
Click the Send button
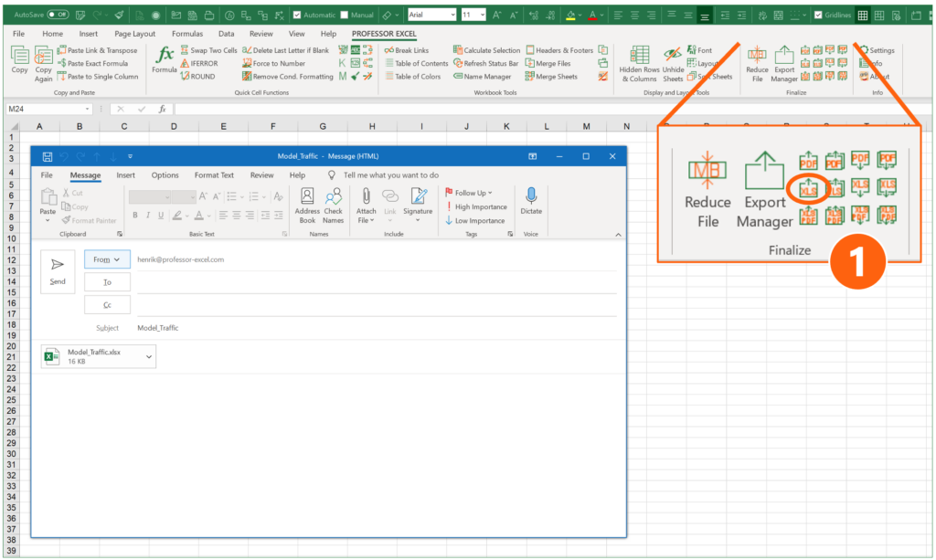58,271
